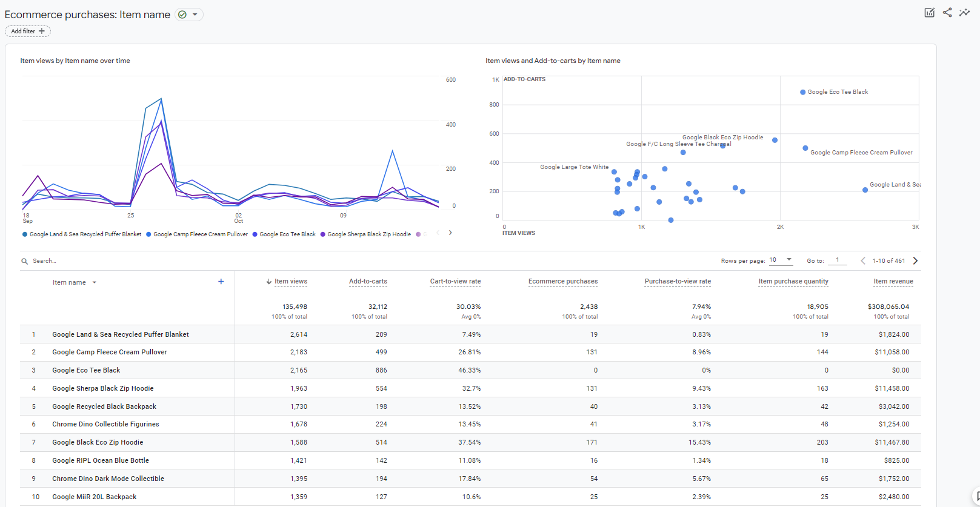Open the Insights sparkline icon
The width and height of the screenshot is (980, 507).
click(x=964, y=12)
